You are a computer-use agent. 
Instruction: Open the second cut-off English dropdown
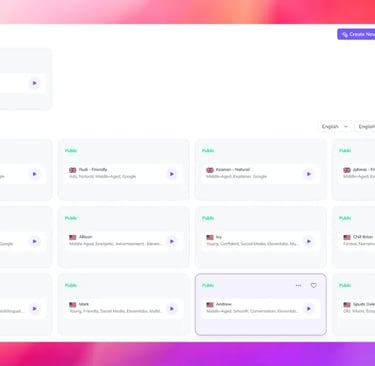(365, 126)
